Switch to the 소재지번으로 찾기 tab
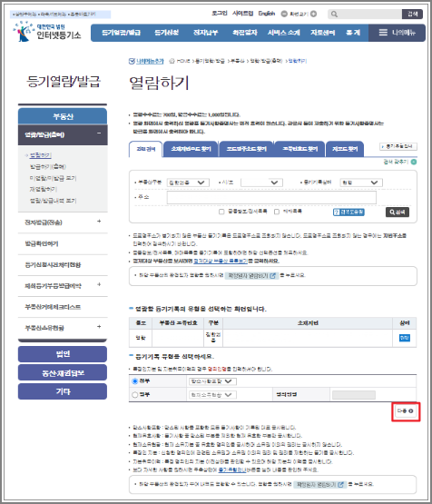Image resolution: width=432 pixels, height=504 pixels. (x=191, y=149)
